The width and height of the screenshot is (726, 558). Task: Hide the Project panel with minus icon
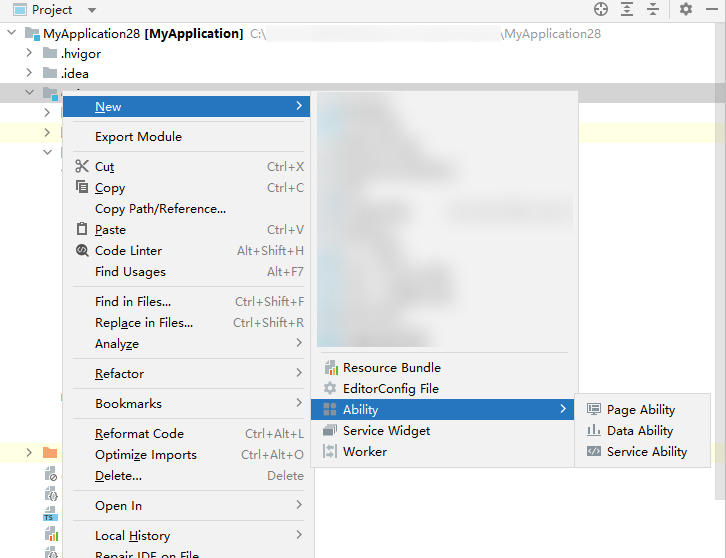(712, 9)
